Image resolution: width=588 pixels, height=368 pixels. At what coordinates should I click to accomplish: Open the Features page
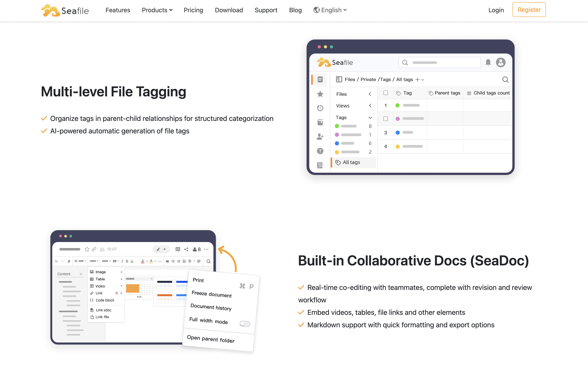pyautogui.click(x=118, y=10)
